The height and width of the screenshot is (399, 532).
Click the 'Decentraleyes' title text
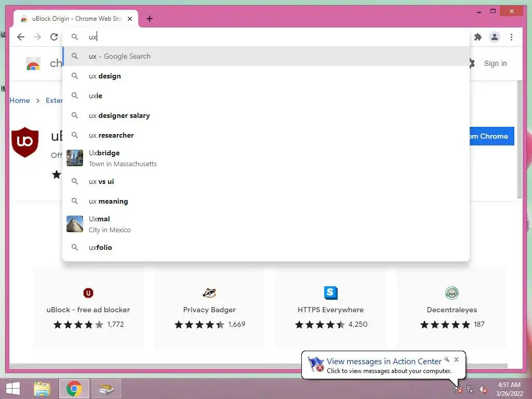click(452, 310)
